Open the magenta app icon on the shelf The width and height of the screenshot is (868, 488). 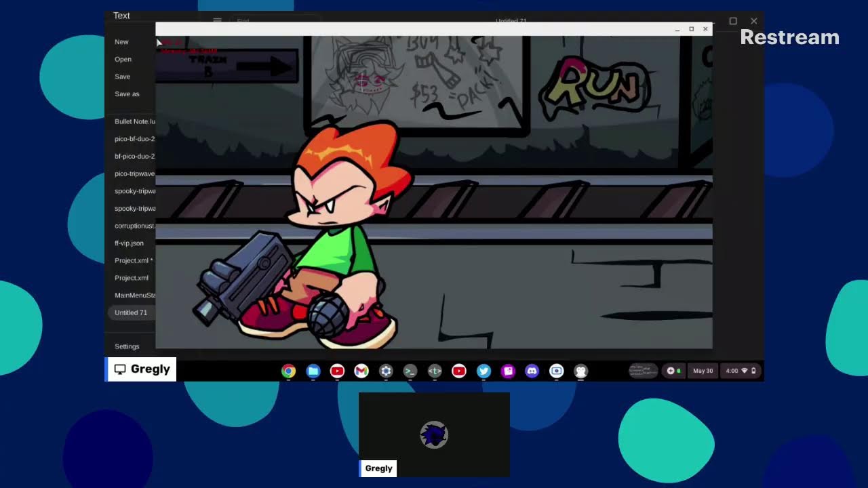point(508,371)
